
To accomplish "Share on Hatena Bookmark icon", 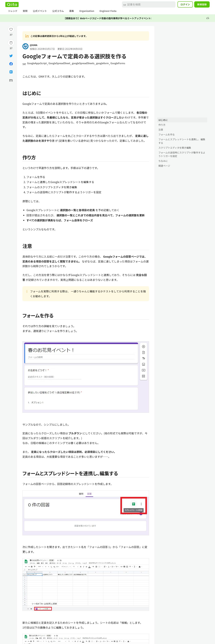I will click(x=11, y=72).
